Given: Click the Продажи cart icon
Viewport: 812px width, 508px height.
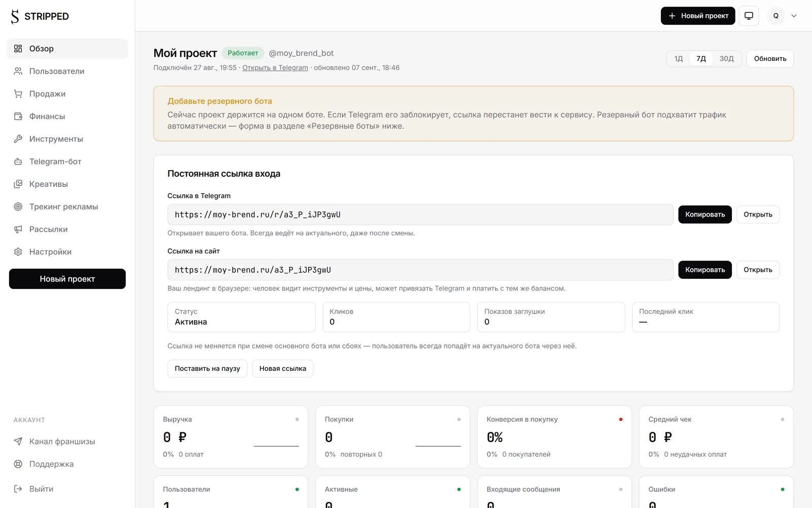Looking at the screenshot, I should click(18, 94).
